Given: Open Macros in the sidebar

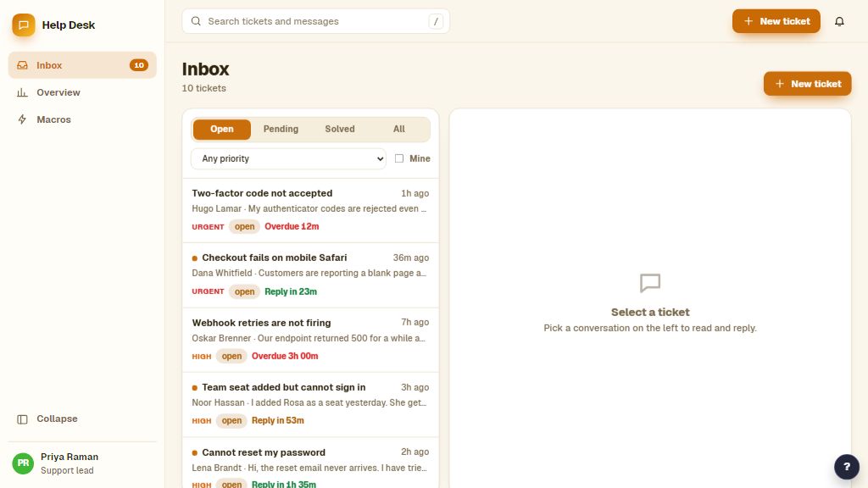Looking at the screenshot, I should pos(82,119).
